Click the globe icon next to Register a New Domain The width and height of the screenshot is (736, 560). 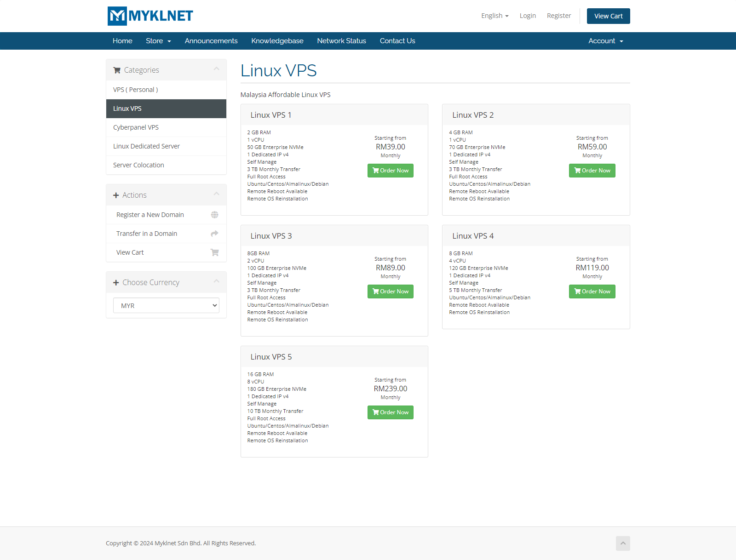[214, 215]
